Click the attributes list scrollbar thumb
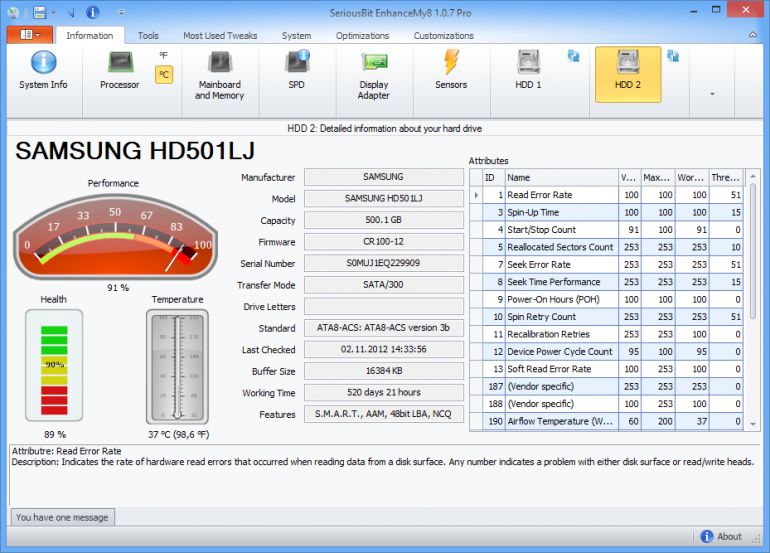The width and height of the screenshot is (770, 553). coord(753,252)
